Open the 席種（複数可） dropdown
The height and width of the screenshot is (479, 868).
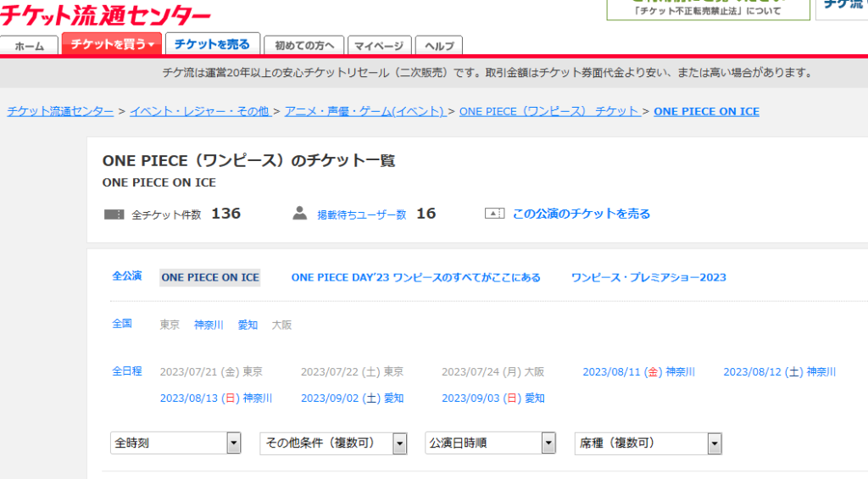point(648,443)
